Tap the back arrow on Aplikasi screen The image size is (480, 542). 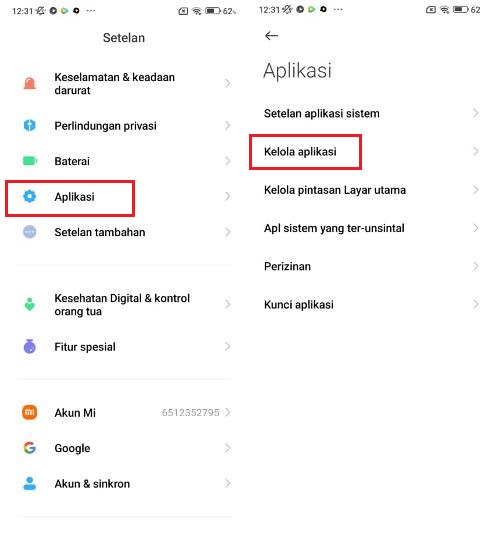(271, 36)
